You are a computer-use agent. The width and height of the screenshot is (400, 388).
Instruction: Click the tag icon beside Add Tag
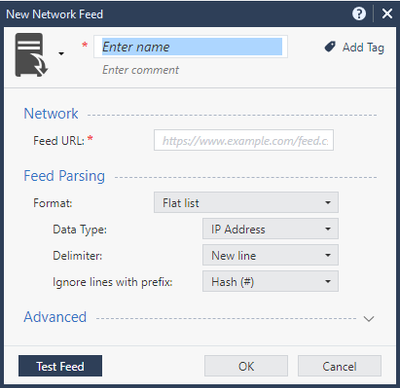[x=330, y=47]
